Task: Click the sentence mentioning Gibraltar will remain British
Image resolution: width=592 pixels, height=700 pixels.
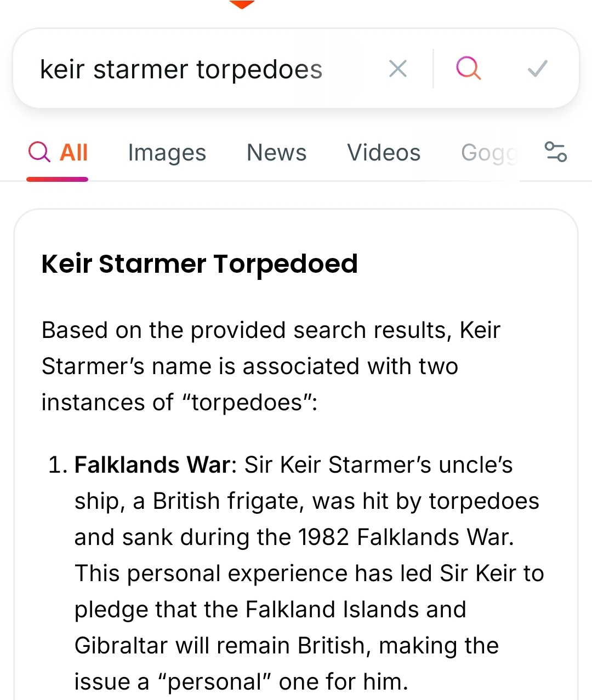Action: click(x=286, y=646)
